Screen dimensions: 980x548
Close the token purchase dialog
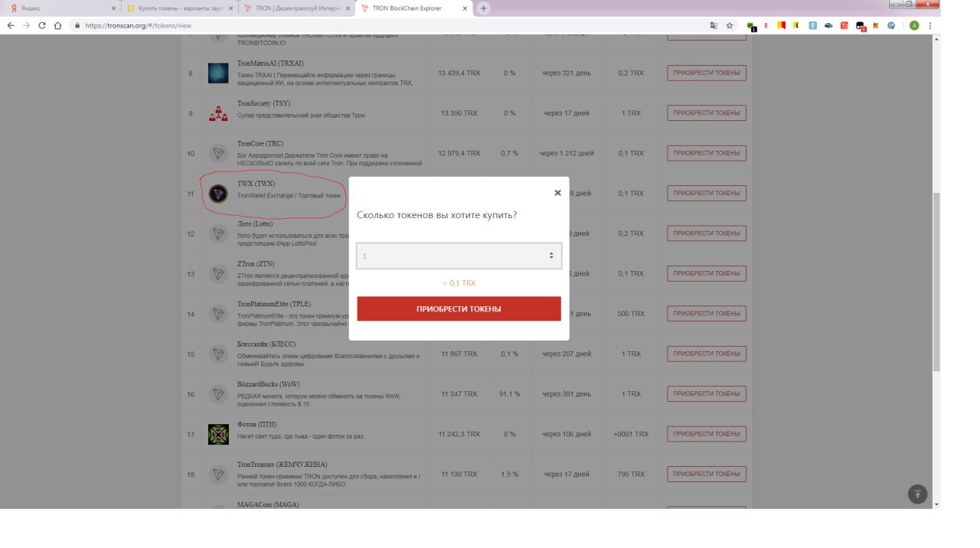pos(557,193)
